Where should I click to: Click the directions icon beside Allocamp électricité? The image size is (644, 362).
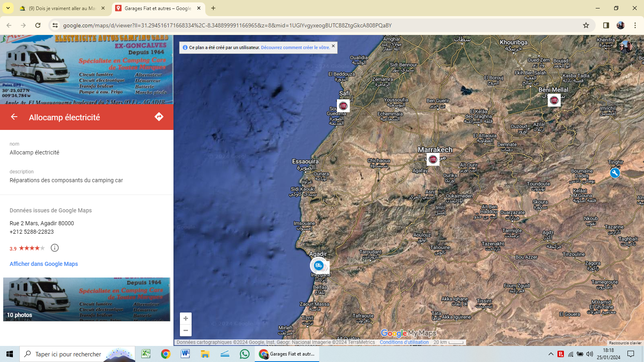[x=159, y=117]
